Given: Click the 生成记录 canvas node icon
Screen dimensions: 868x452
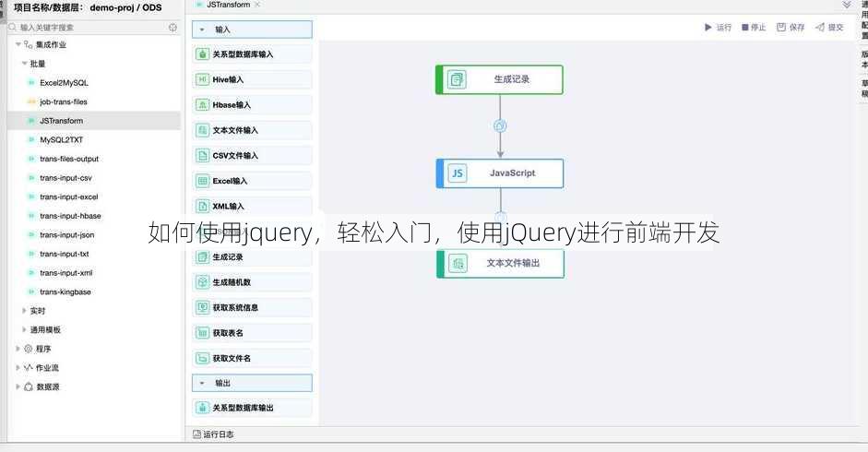Looking at the screenshot, I should [x=457, y=79].
